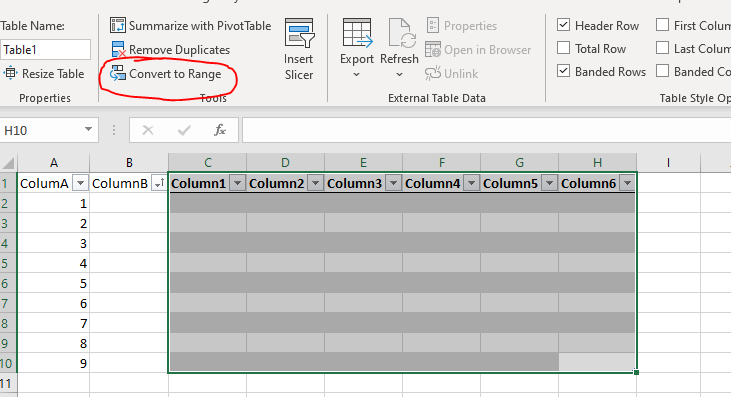Open the ColumA filter dropdown
The width and height of the screenshot is (731, 397).
81,184
